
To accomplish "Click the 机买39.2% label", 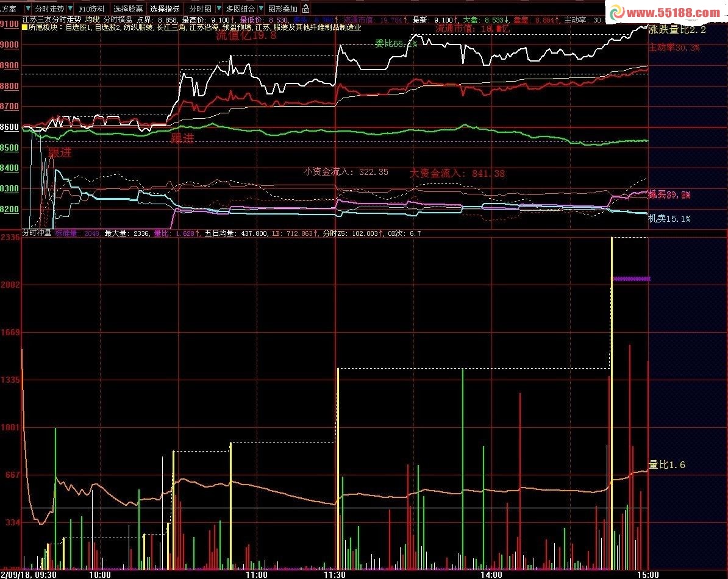I will tap(669, 194).
